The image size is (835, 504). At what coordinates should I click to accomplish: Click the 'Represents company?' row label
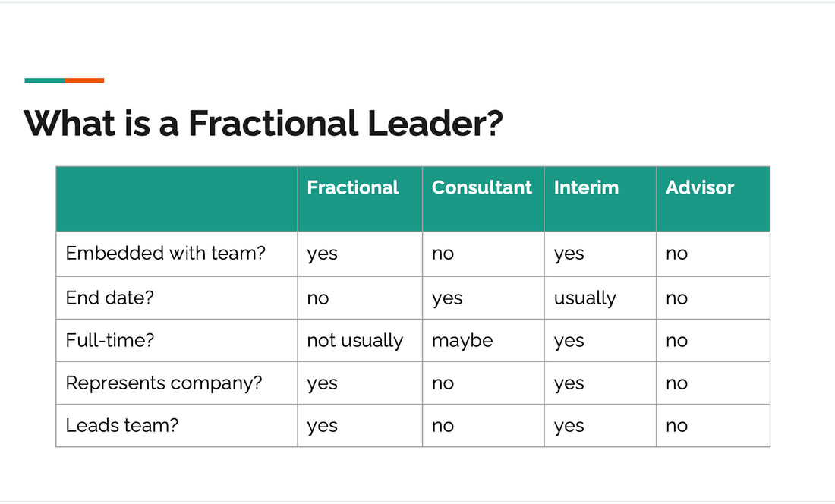[164, 383]
